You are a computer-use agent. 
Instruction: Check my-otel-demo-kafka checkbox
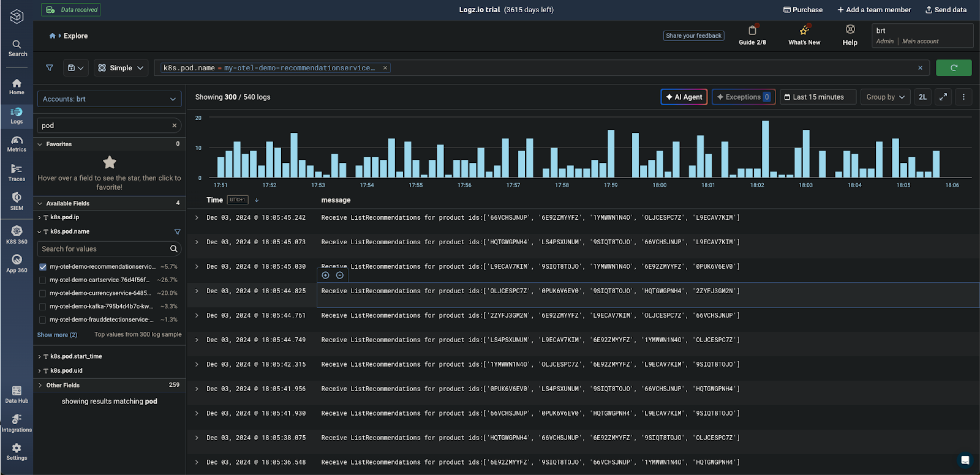pyautogui.click(x=43, y=307)
